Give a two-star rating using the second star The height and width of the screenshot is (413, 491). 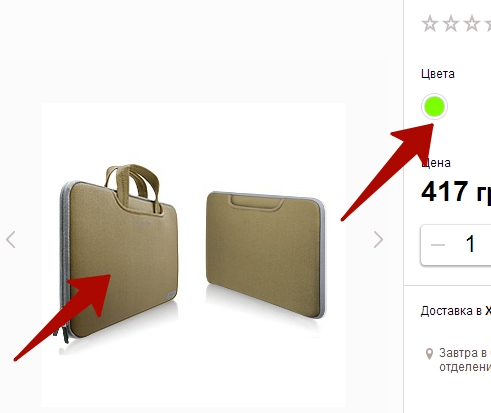tap(451, 24)
